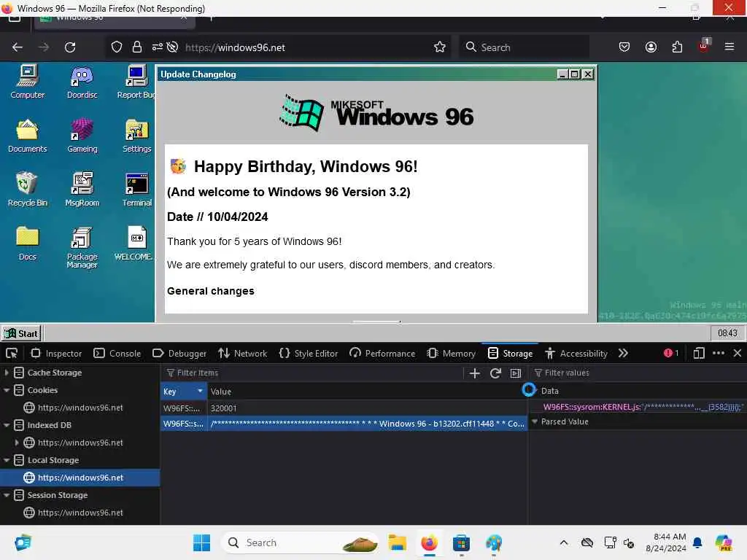Switch to the Inspector tab
The height and width of the screenshot is (560, 747).
coord(56,354)
